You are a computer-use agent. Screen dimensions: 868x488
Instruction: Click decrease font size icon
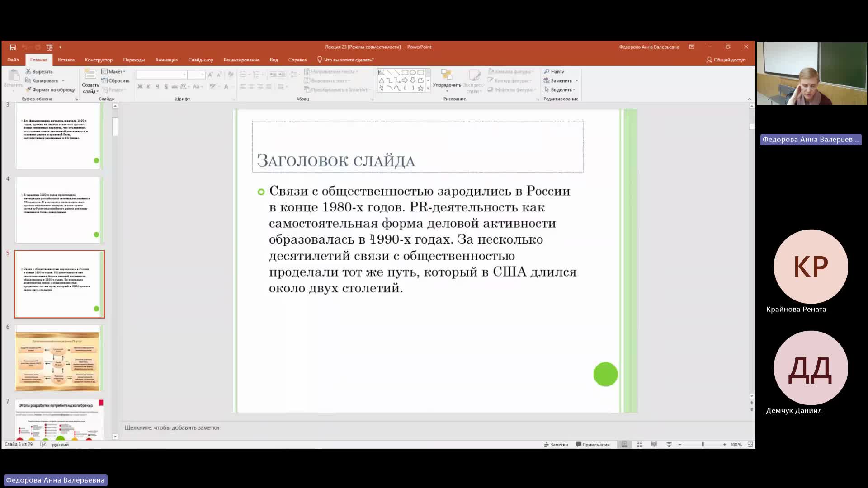click(219, 75)
